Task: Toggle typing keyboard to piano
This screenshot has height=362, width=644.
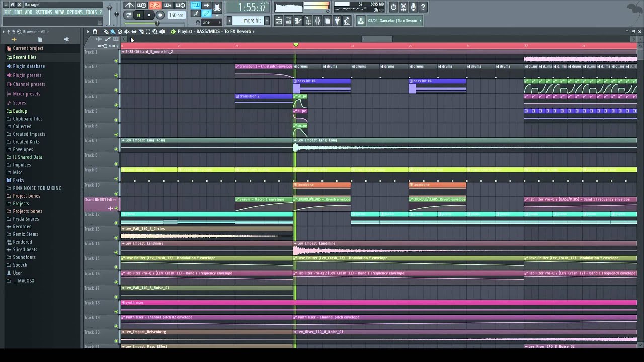Action: [x=195, y=5]
